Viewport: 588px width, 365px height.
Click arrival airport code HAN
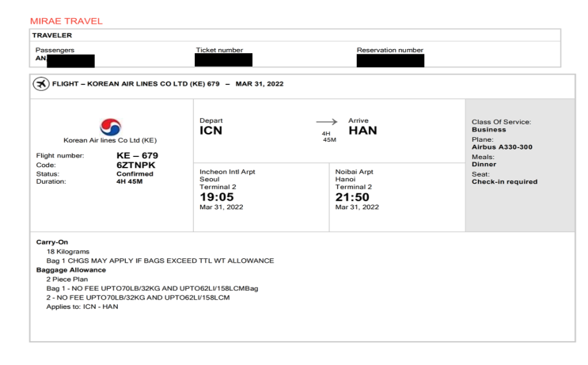click(362, 131)
